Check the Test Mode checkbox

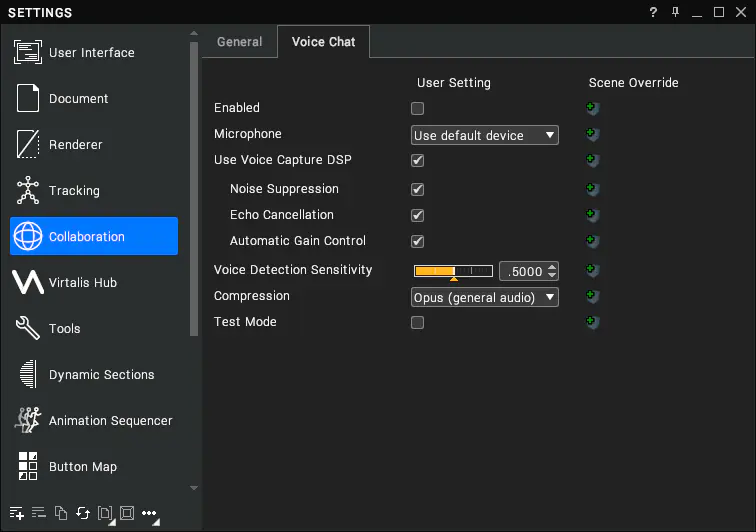(418, 322)
